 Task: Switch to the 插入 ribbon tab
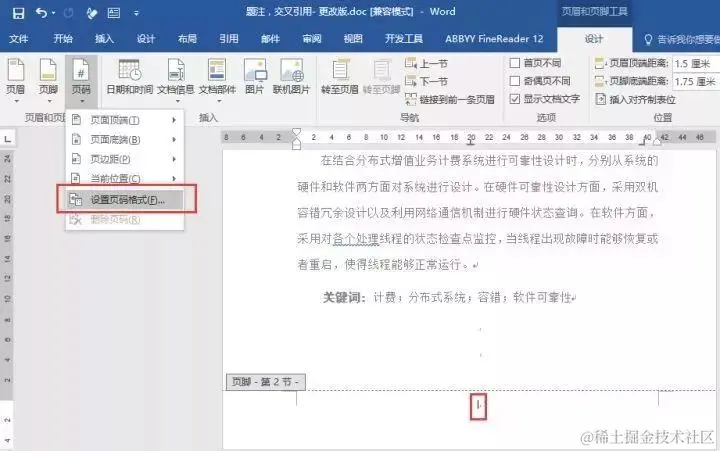[x=104, y=39]
